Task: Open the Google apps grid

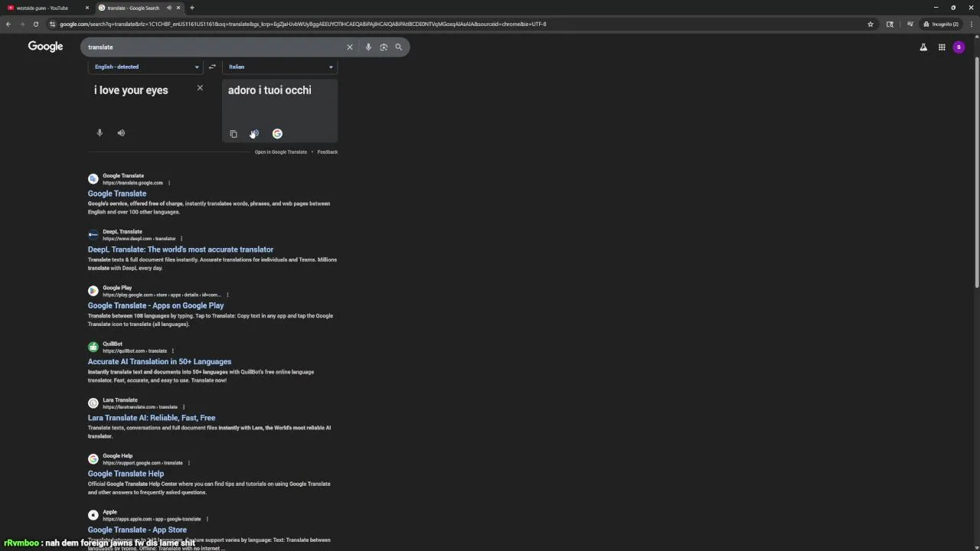Action: (942, 47)
